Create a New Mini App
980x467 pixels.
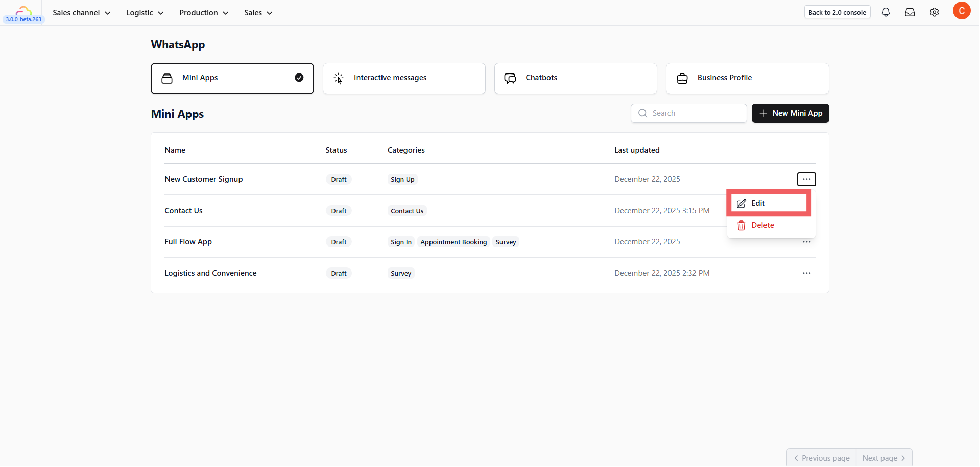[790, 113]
